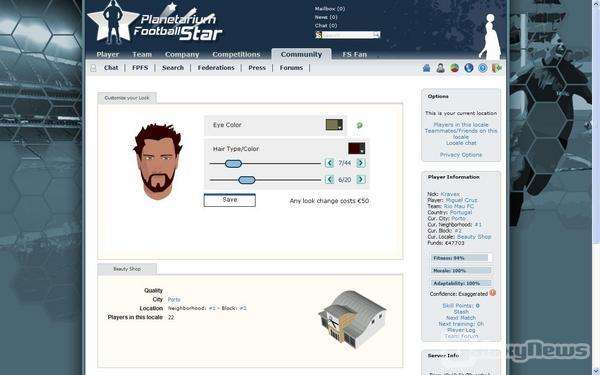600x375 pixels.
Task: Open the Kravex nick link
Action: coord(450,194)
